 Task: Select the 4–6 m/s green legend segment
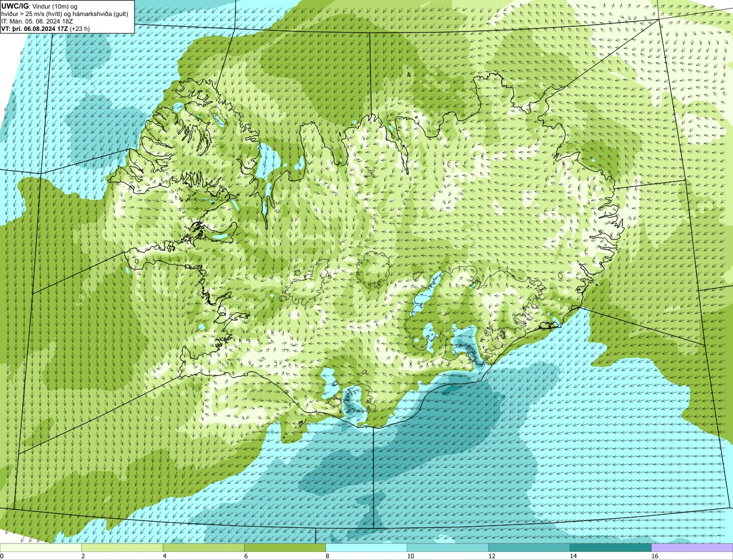coord(203,548)
